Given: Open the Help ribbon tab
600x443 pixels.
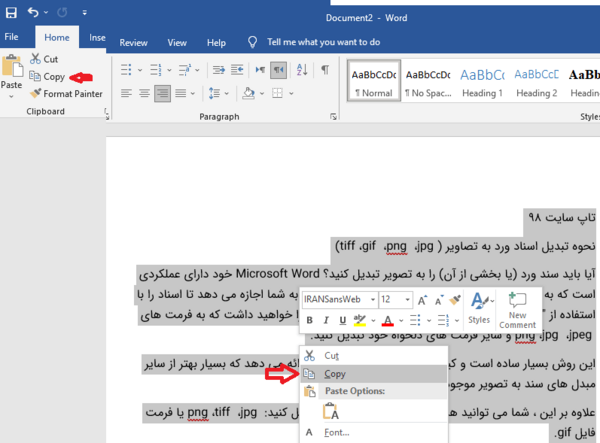Looking at the screenshot, I should coord(216,42).
